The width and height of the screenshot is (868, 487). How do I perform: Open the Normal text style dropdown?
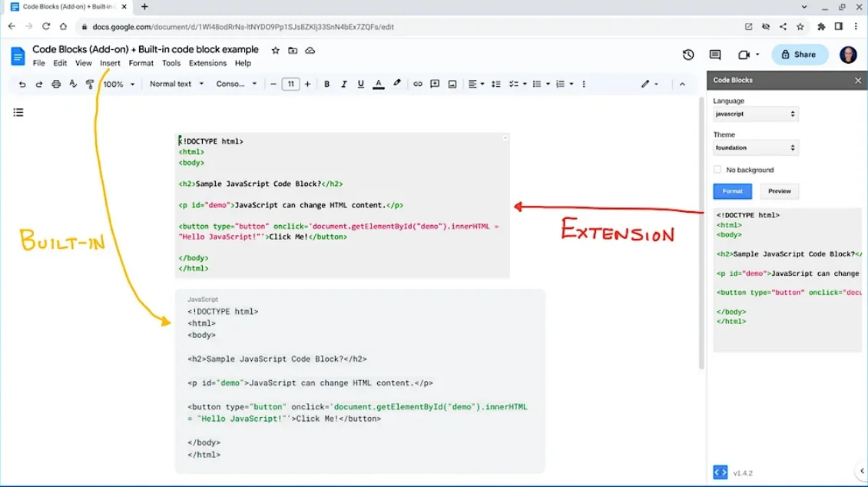point(177,84)
